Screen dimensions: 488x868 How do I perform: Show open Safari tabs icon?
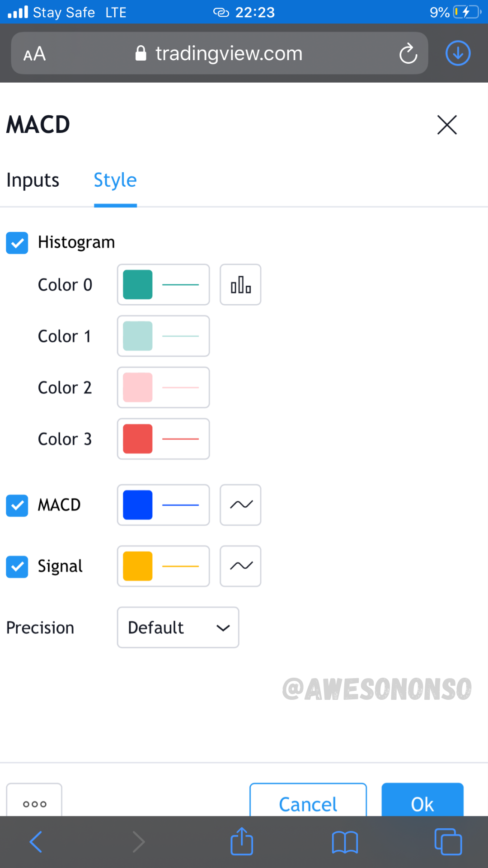click(x=448, y=842)
